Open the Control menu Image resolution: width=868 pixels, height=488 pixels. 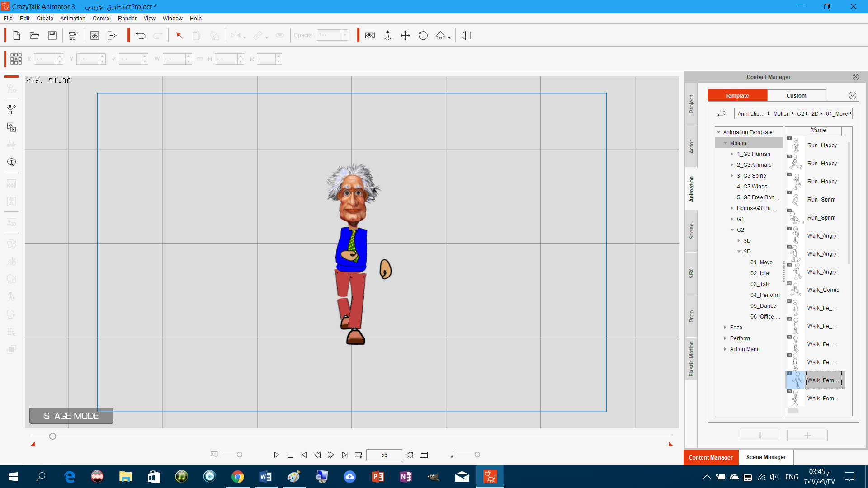point(102,19)
